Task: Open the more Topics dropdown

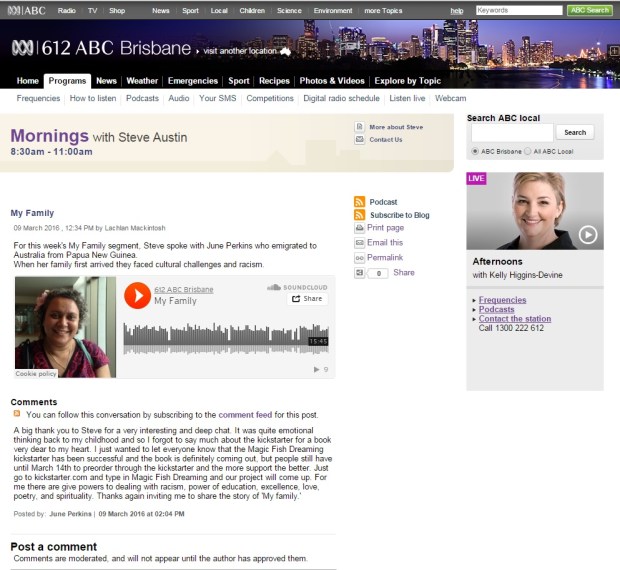Action: tap(382, 10)
